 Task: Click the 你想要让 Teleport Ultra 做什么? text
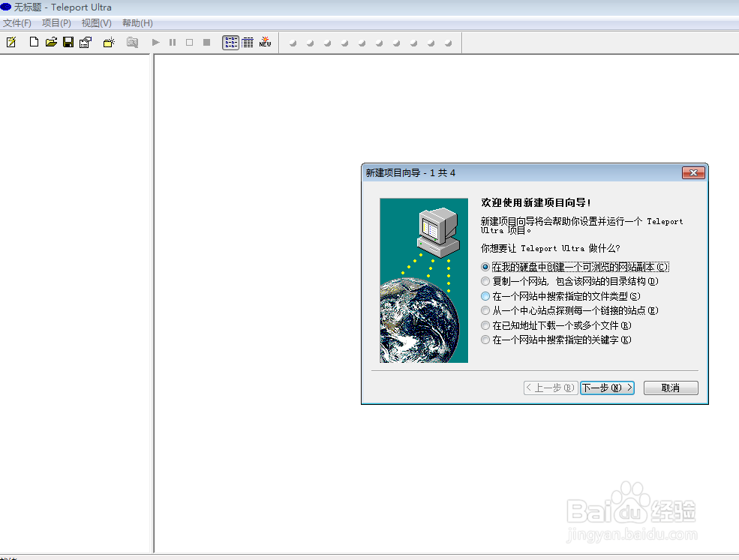(550, 248)
